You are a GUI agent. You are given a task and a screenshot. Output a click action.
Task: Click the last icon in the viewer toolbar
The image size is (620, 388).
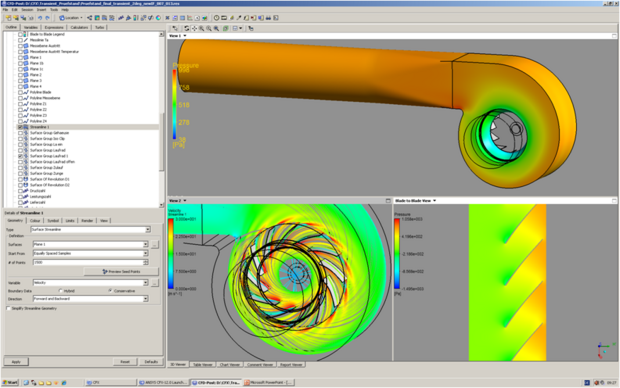tap(251, 28)
